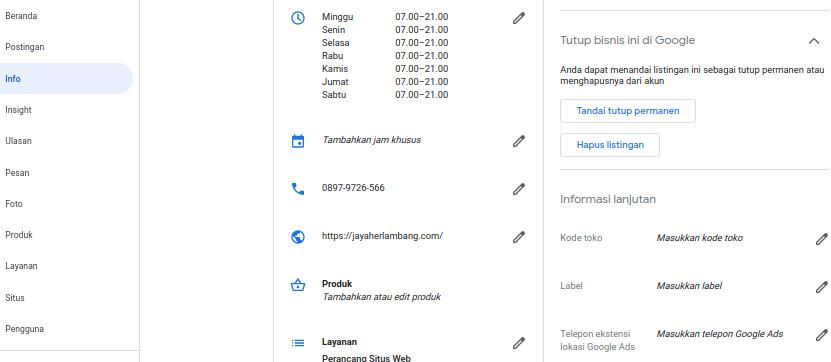The height and width of the screenshot is (362, 831).
Task: Click the Kode toko label
Action: click(x=581, y=238)
